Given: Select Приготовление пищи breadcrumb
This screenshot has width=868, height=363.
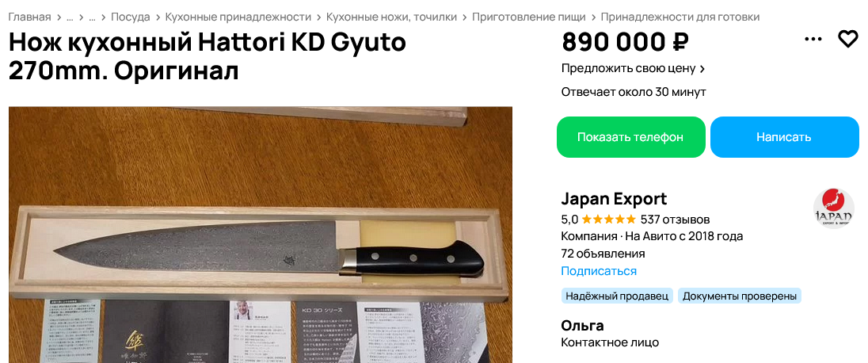Looking at the screenshot, I should coord(529,17).
